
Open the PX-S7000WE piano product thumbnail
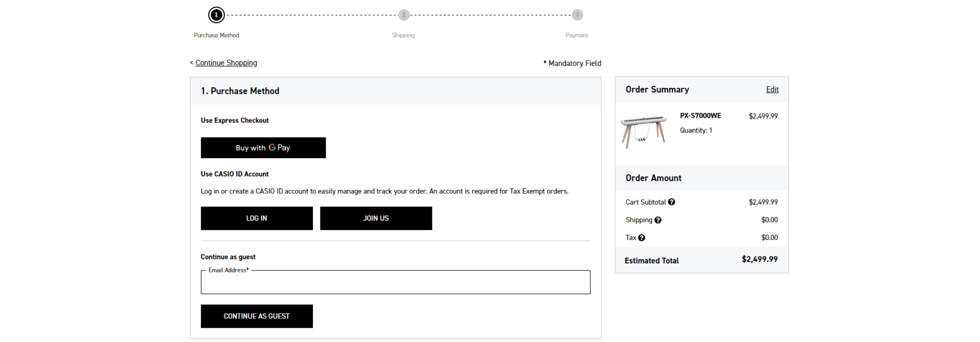tap(644, 131)
